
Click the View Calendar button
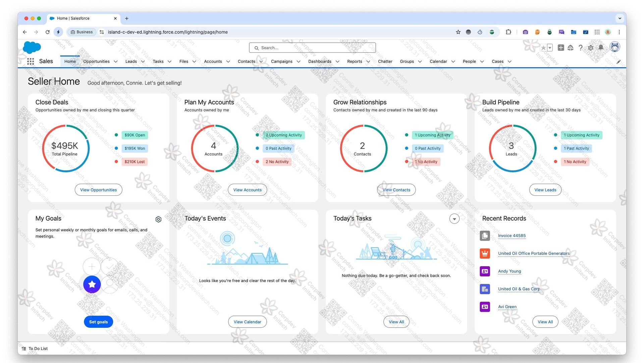(x=248, y=322)
